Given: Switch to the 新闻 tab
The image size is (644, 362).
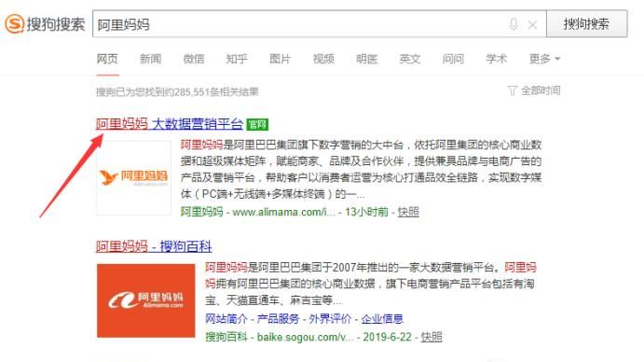Looking at the screenshot, I should tap(150, 59).
